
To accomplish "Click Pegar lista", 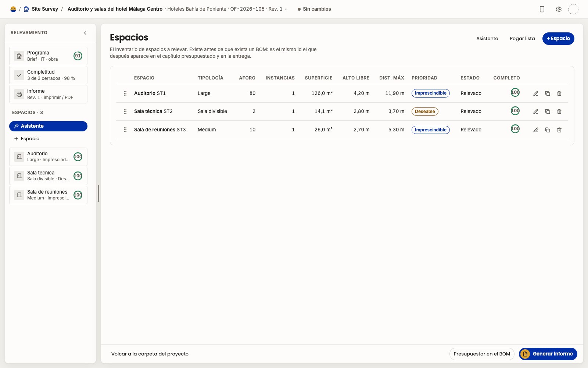I will [x=522, y=39].
